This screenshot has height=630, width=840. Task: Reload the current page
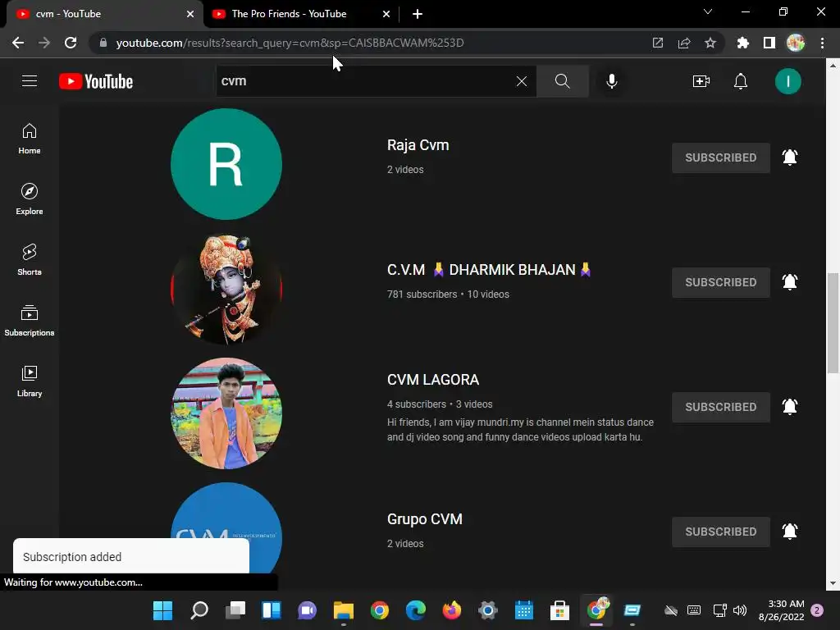[71, 43]
